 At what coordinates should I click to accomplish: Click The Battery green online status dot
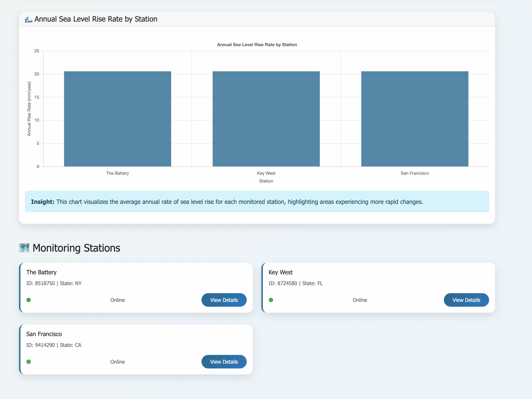(29, 300)
